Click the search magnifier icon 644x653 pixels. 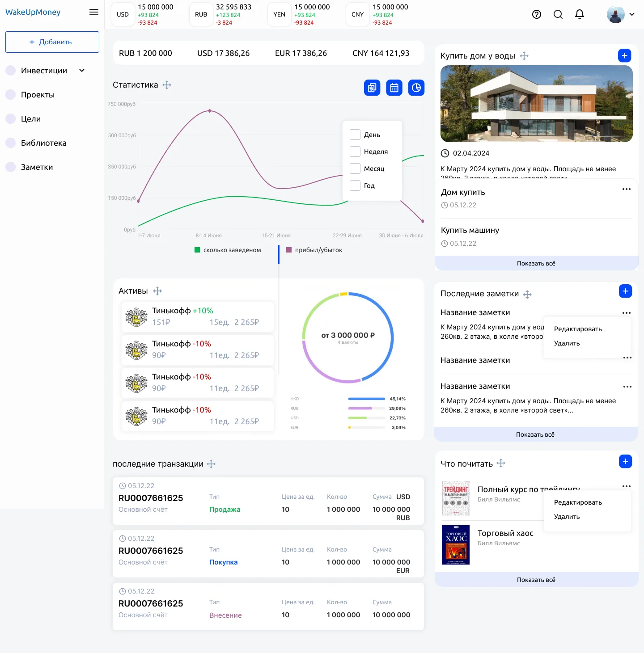(558, 14)
